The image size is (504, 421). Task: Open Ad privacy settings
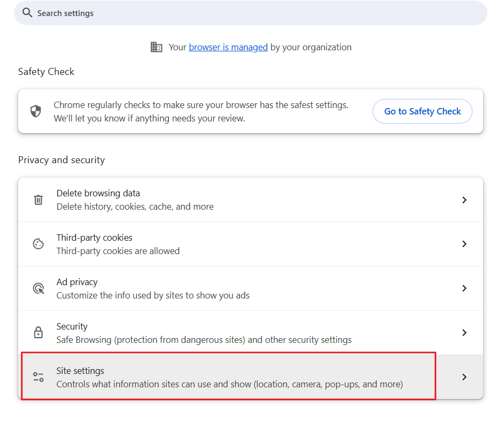pyautogui.click(x=250, y=288)
